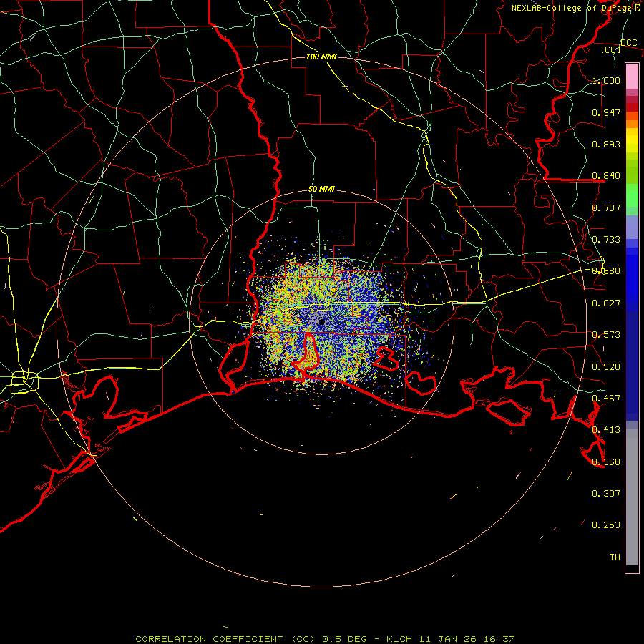Click the 100 NMI range ring label
Viewport: 644px width, 644px height.
tap(321, 57)
